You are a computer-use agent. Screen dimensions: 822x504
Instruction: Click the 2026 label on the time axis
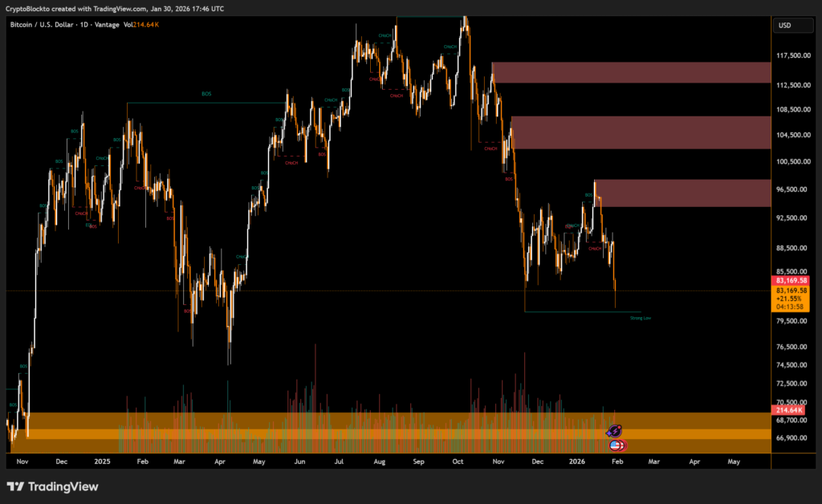point(577,462)
